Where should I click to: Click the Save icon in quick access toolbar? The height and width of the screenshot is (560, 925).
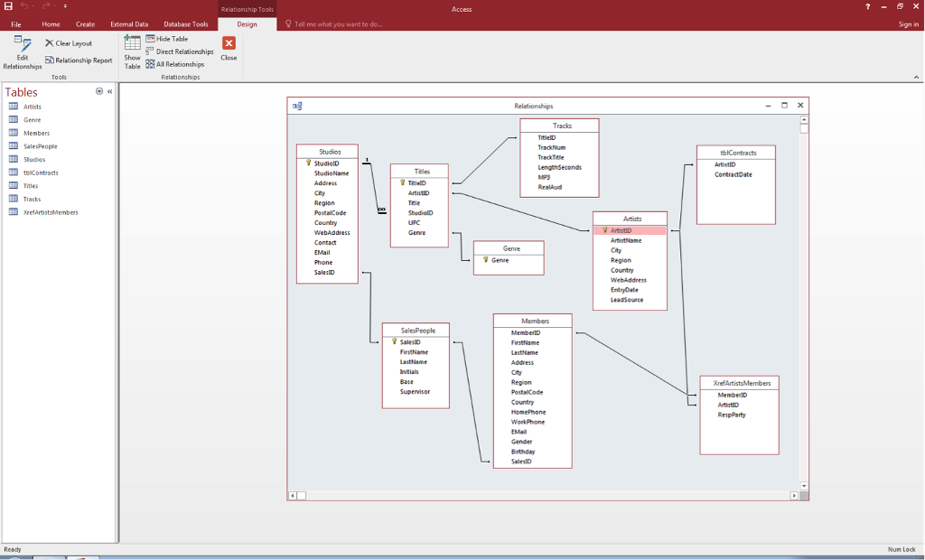pyautogui.click(x=9, y=8)
